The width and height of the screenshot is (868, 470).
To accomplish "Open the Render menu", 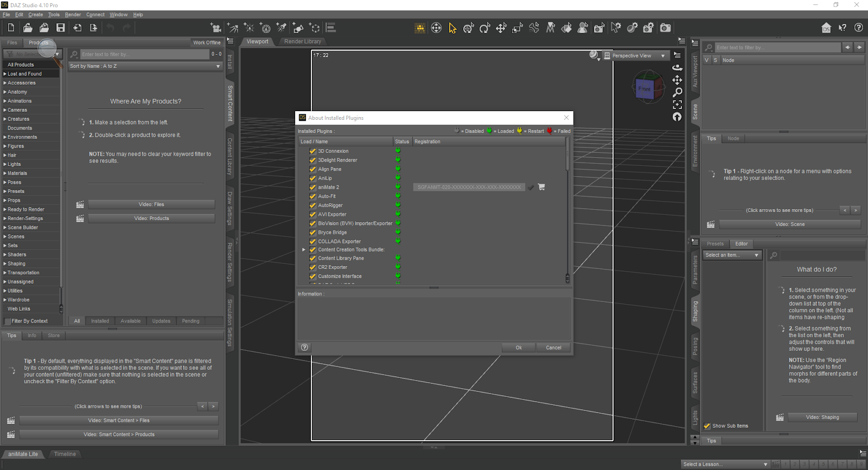I will (x=73, y=15).
